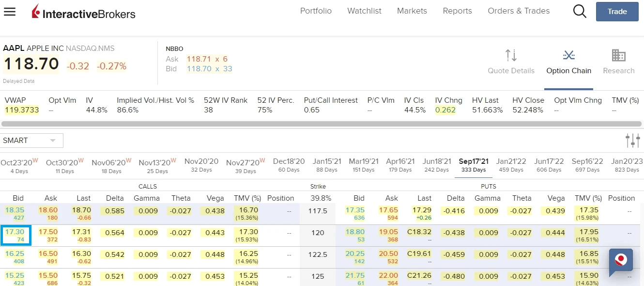Click the 122.5 strike cell
The width and height of the screenshot is (644, 286).
tap(318, 254)
